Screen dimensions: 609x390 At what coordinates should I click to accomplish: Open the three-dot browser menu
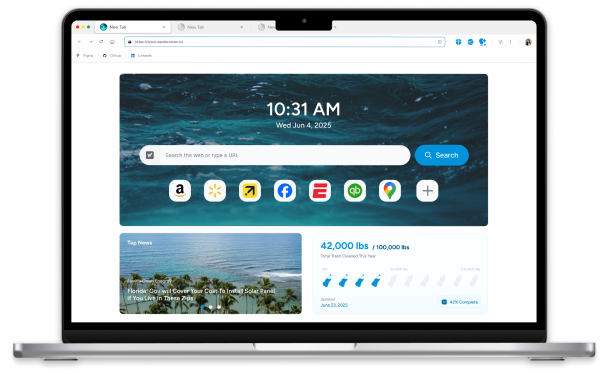click(x=510, y=42)
